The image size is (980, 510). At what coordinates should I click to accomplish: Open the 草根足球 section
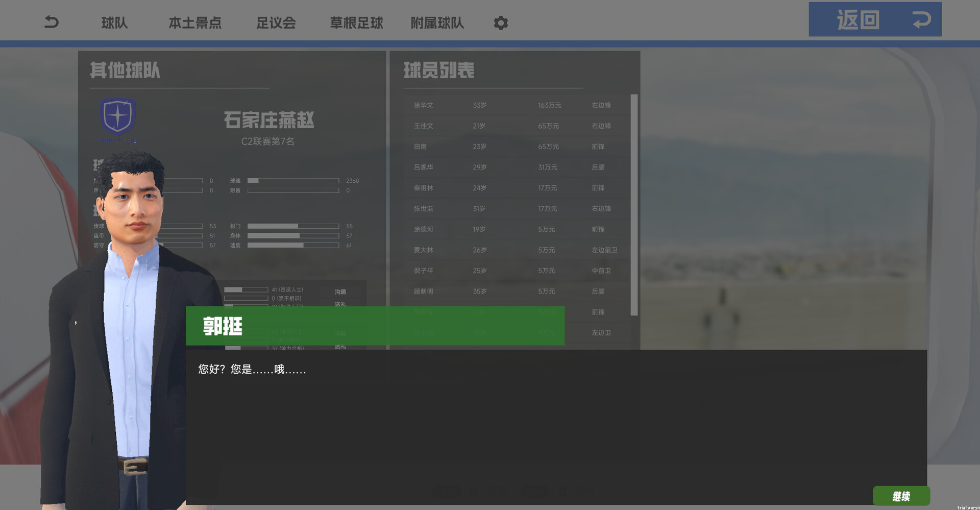pyautogui.click(x=356, y=22)
